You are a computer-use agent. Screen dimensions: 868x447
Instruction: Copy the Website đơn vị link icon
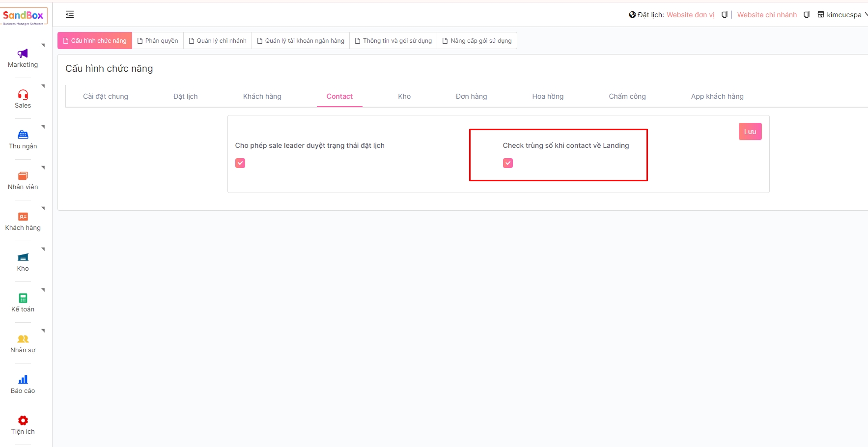tap(724, 15)
